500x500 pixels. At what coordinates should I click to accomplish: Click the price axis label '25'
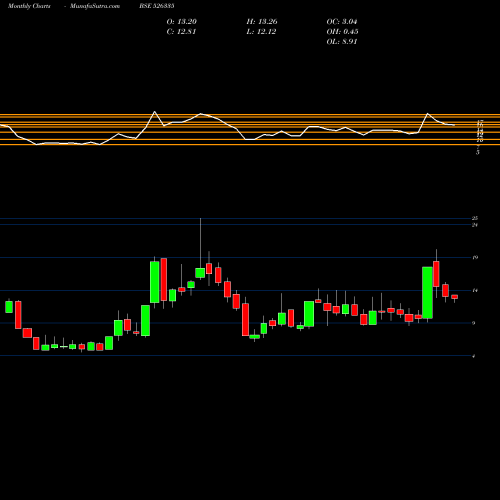(x=475, y=218)
